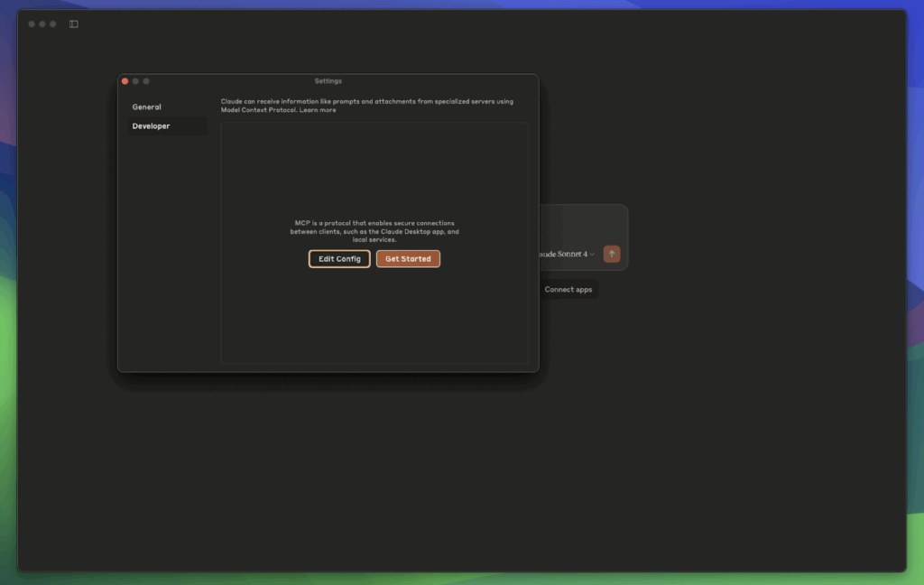Open the Learn more link
The image size is (924, 585).
point(318,110)
